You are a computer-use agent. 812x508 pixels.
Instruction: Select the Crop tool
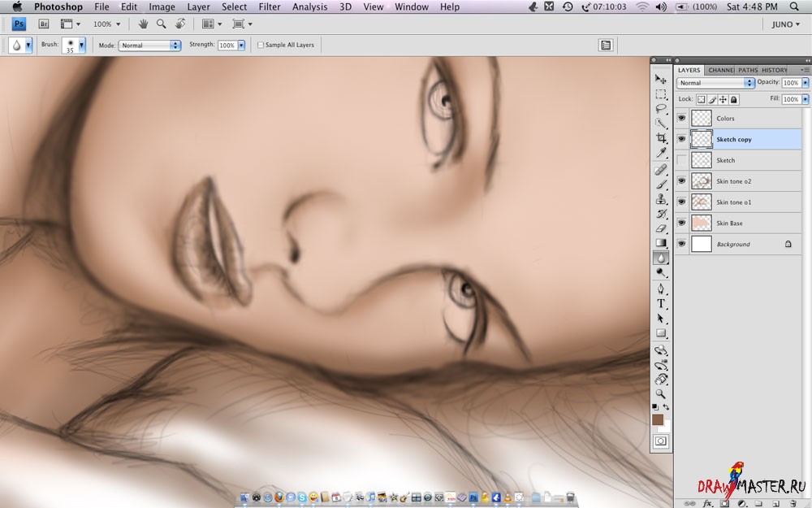coord(661,137)
